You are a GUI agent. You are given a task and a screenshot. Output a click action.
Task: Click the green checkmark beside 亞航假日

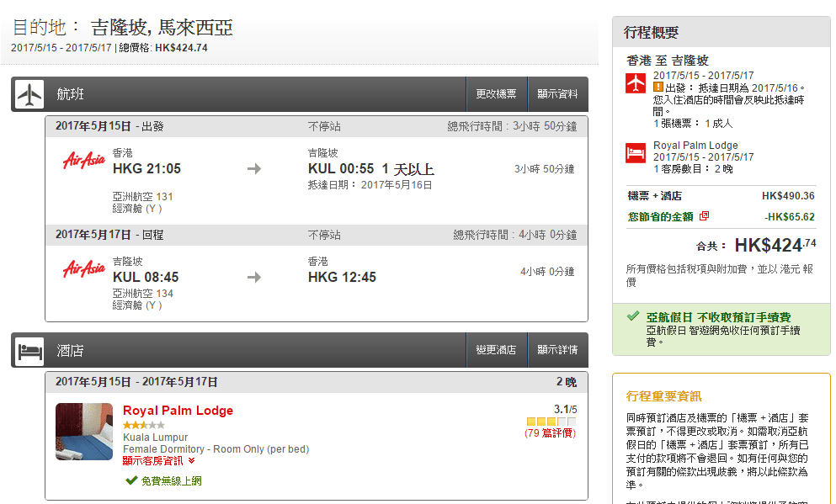coord(633,316)
